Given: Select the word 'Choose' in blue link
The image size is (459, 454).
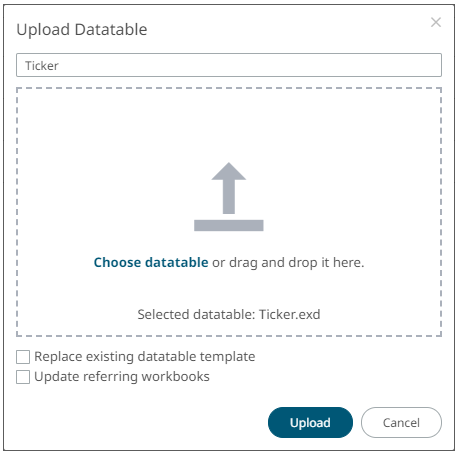Looking at the screenshot, I should [x=117, y=262].
